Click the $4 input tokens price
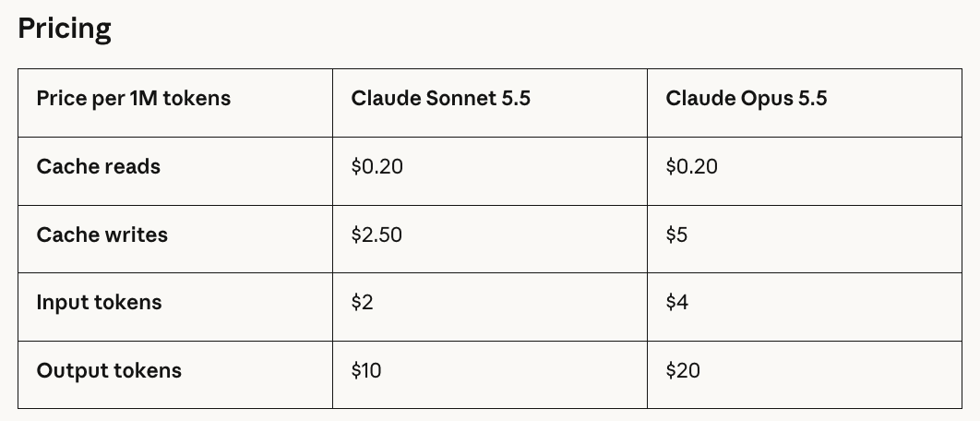This screenshot has width=980, height=421. coord(677,303)
